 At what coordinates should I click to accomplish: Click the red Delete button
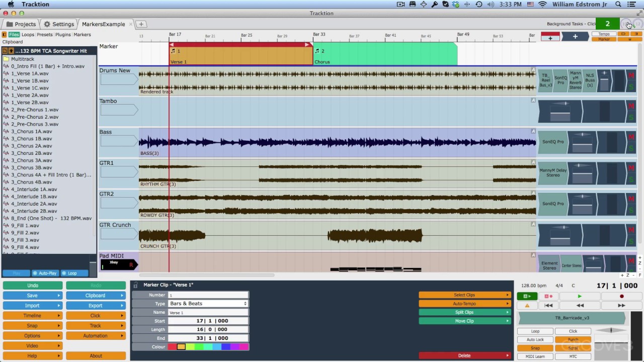pos(464,355)
